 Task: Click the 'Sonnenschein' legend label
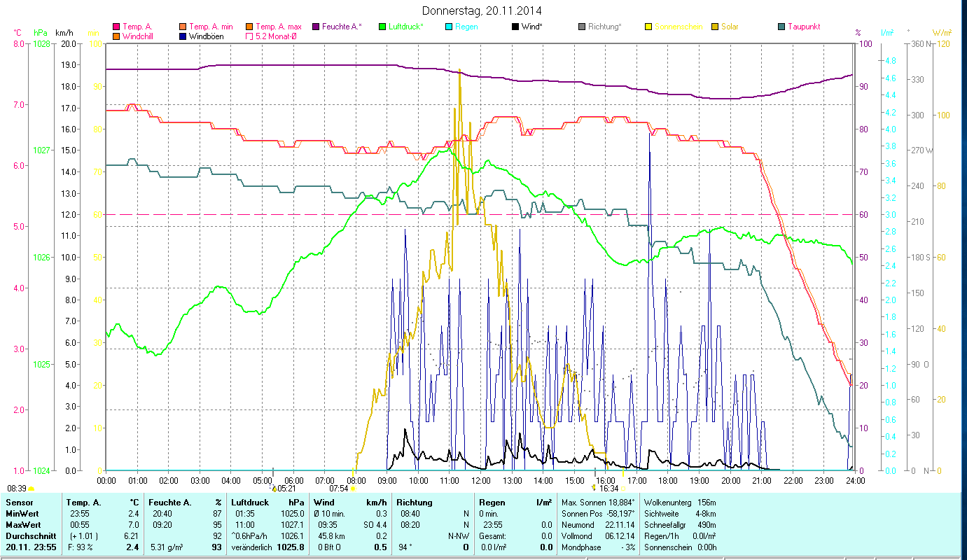click(x=677, y=27)
